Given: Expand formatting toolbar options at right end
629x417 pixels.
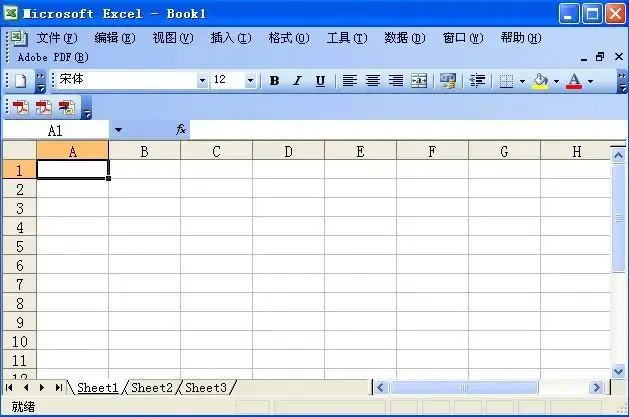Looking at the screenshot, I should [622, 81].
